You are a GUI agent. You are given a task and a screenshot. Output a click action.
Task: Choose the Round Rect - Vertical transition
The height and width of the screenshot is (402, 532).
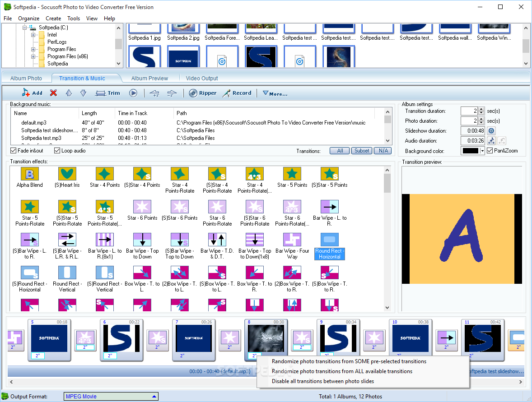pyautogui.click(x=67, y=279)
